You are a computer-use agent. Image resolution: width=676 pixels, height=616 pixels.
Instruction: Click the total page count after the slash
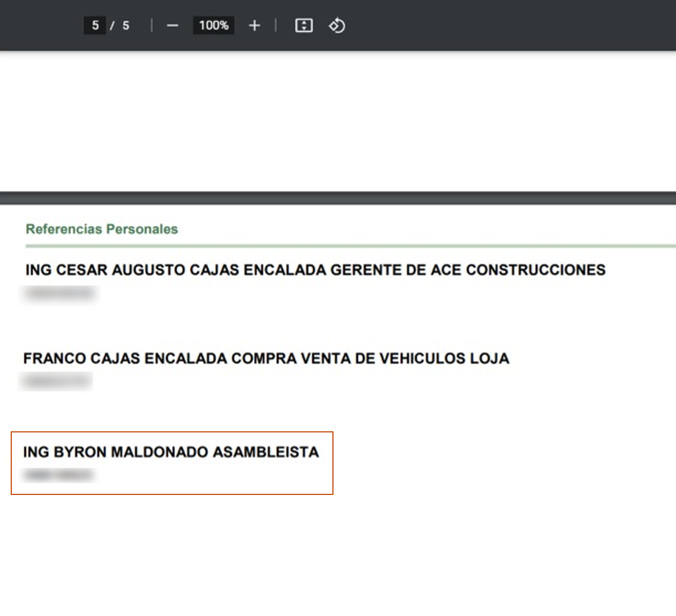pyautogui.click(x=126, y=25)
